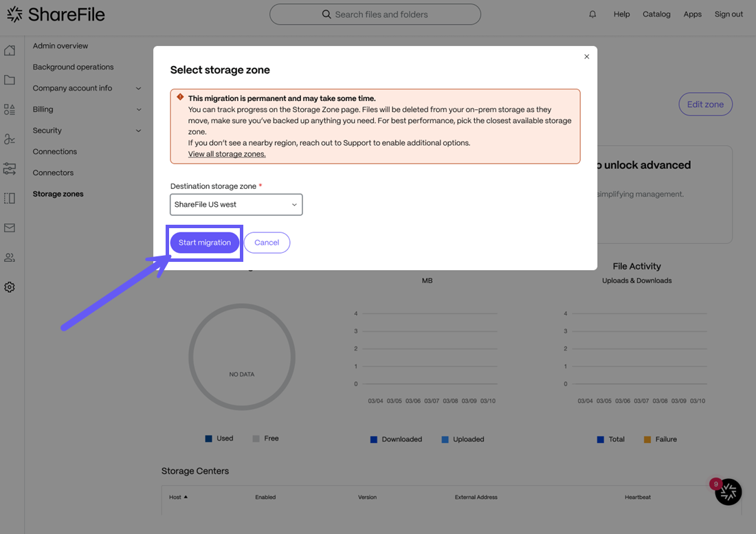This screenshot has width=756, height=534.
Task: Open Connections settings
Action: [x=55, y=151]
